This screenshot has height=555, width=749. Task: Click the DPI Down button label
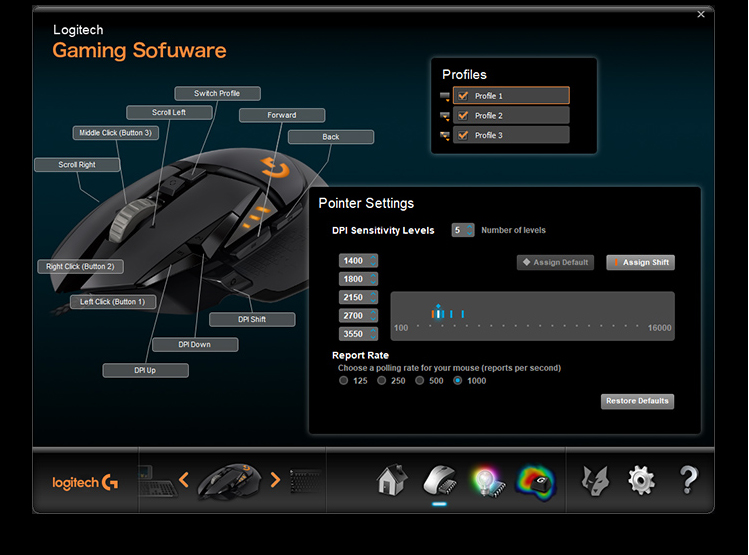(x=195, y=345)
